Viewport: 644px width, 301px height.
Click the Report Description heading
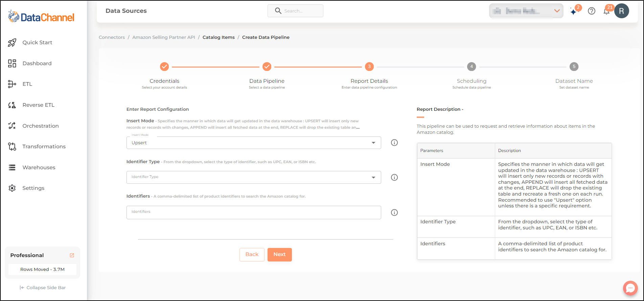tap(440, 109)
